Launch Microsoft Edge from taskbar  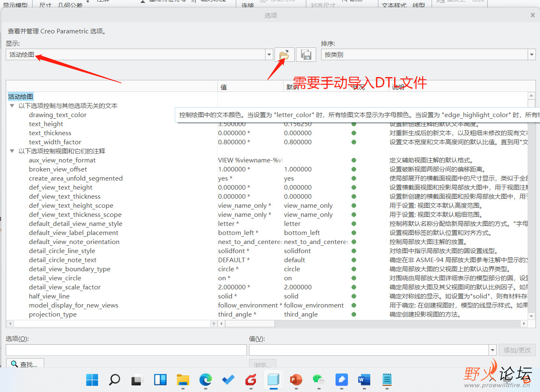[205, 380]
